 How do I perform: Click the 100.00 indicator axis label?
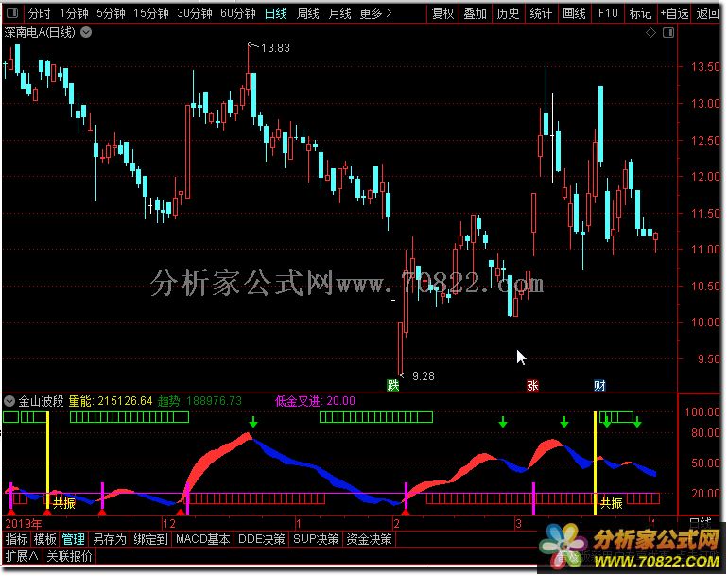click(x=702, y=411)
